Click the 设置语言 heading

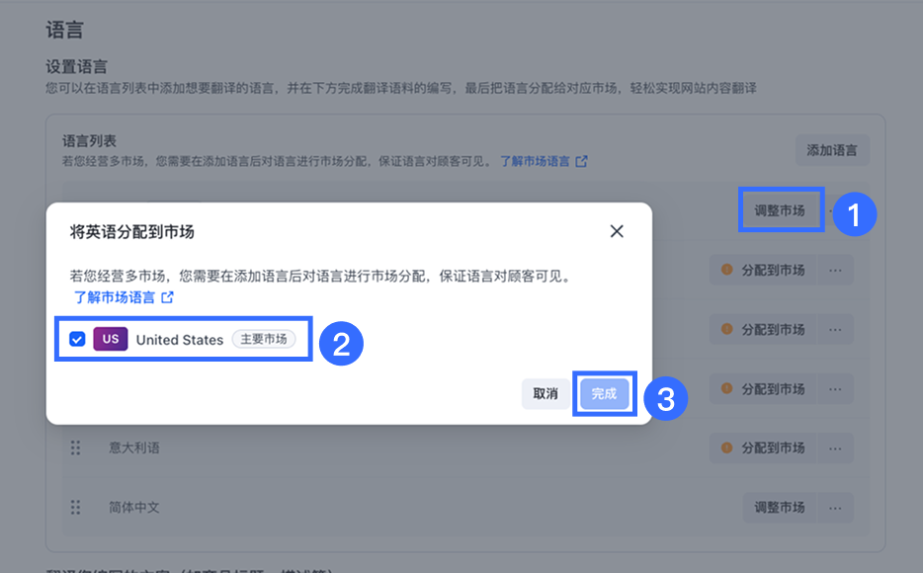pos(77,66)
